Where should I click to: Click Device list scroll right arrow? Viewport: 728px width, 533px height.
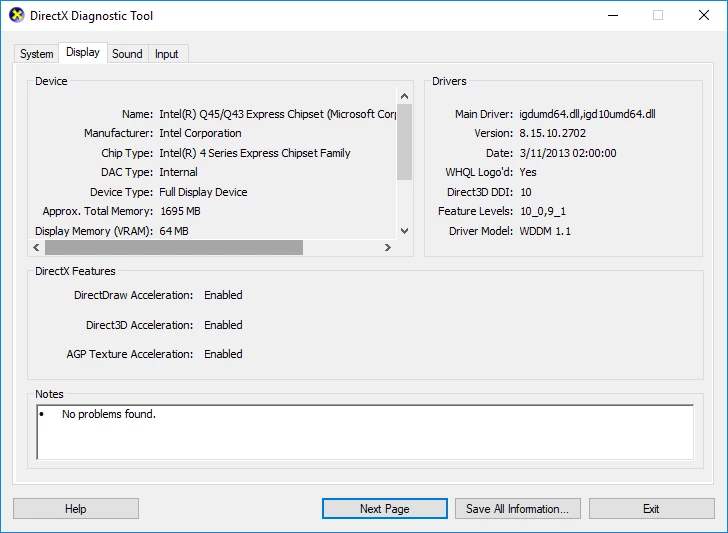(x=388, y=247)
